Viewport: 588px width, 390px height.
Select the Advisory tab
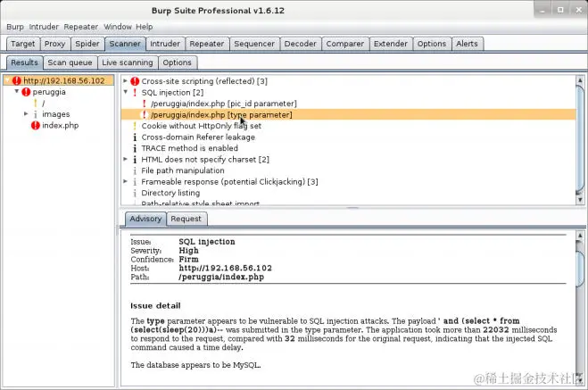coord(145,219)
